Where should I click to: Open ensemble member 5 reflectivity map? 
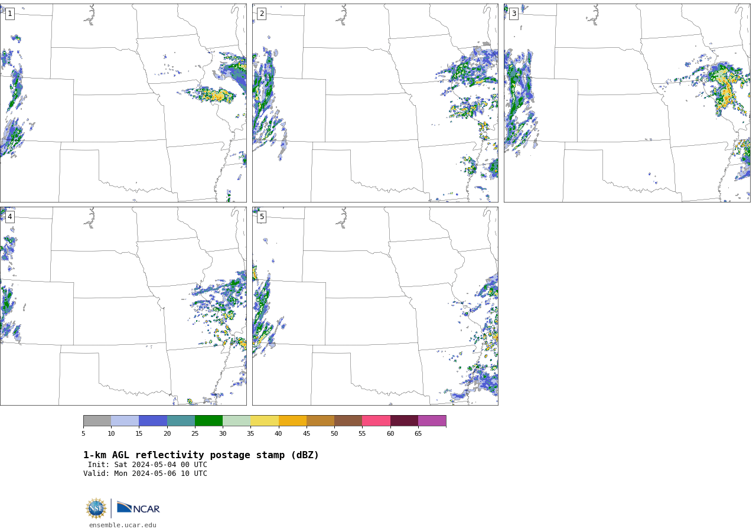pos(375,306)
